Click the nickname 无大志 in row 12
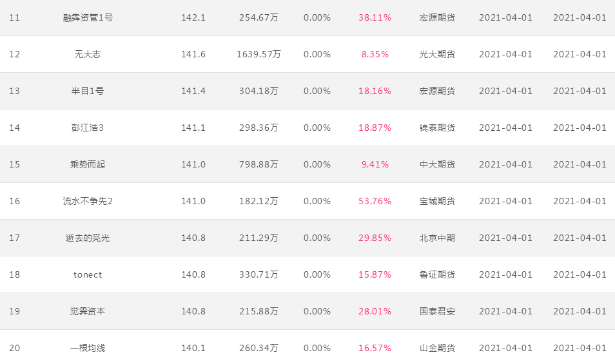The image size is (615, 364). (88, 54)
